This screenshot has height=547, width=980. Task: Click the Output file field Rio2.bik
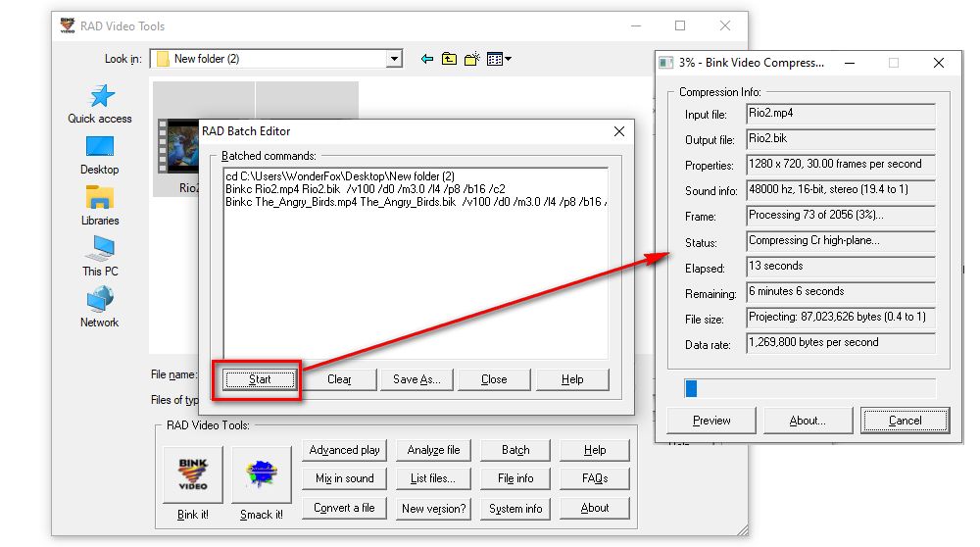[x=841, y=139]
